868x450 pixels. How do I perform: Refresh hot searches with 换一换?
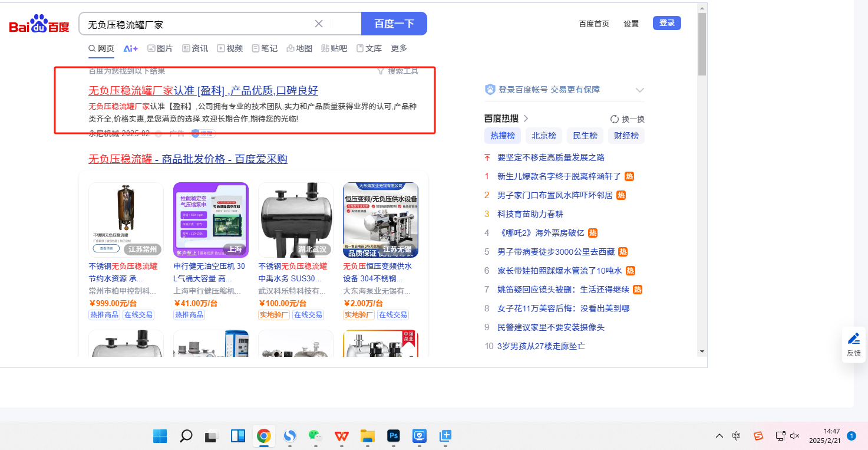click(628, 119)
